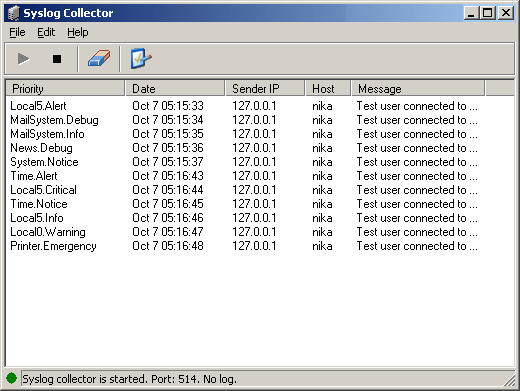Click sender IP in Local5.Alert row

[254, 106]
